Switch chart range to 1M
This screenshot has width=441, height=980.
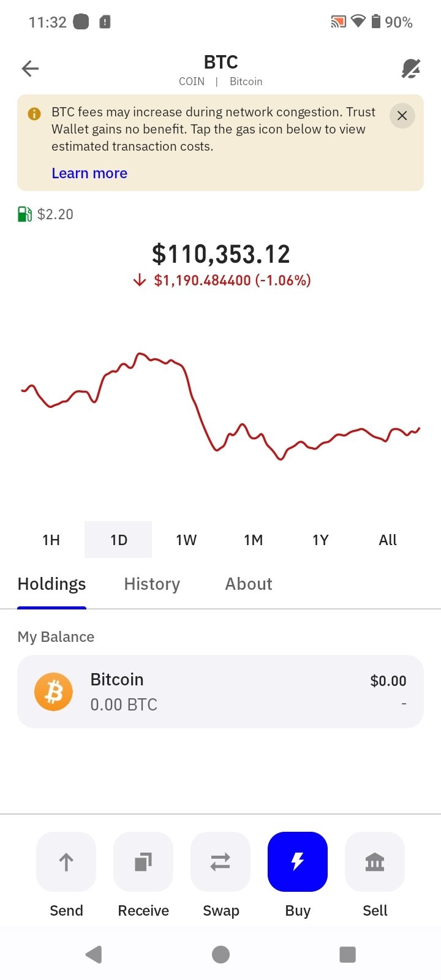point(253,540)
